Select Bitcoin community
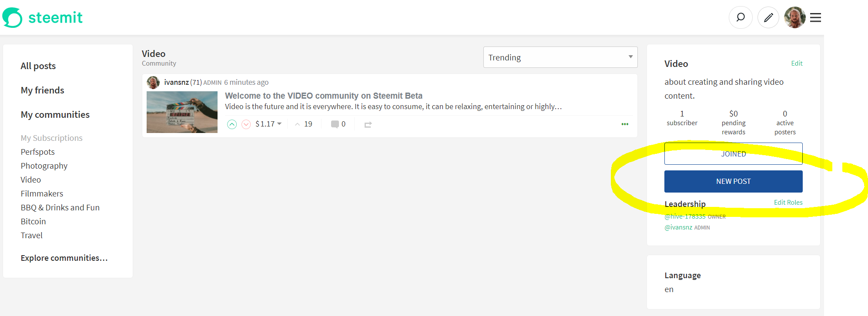Image resolution: width=868 pixels, height=316 pixels. 33,222
